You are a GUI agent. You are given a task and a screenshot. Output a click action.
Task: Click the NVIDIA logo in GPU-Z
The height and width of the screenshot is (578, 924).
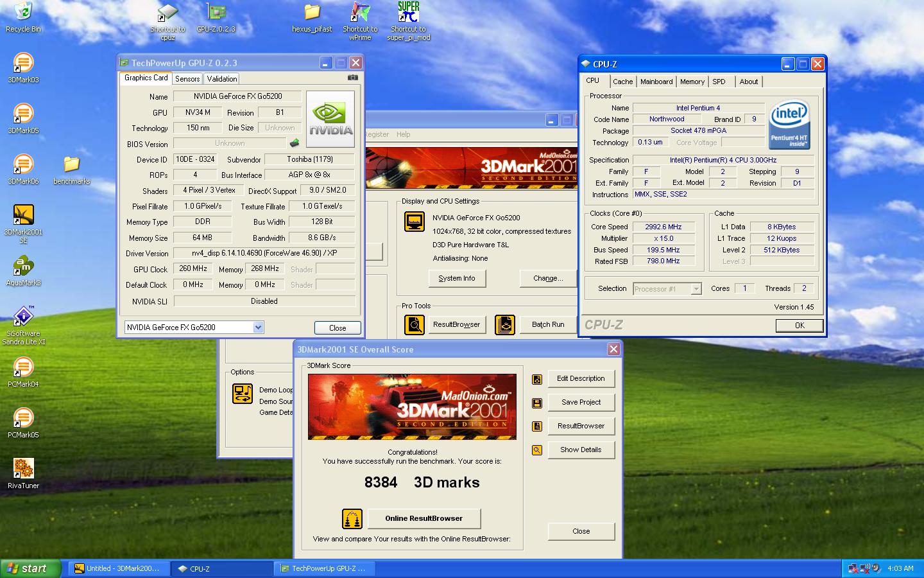tap(330, 119)
